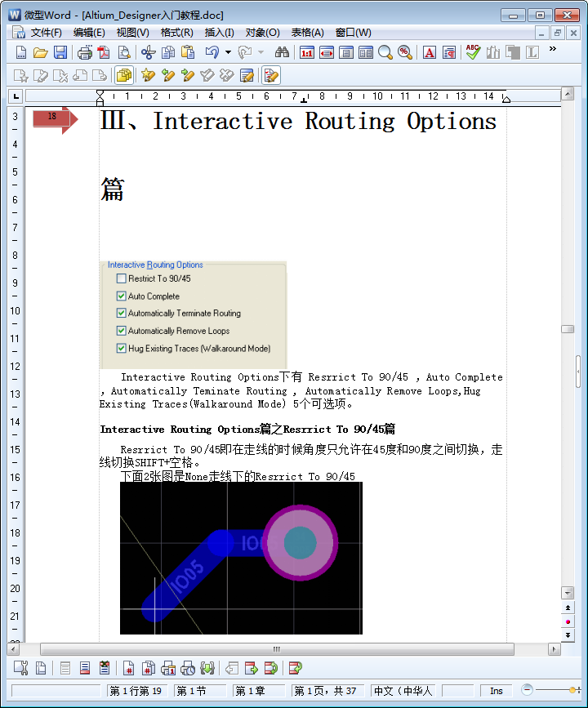Image resolution: width=588 pixels, height=708 pixels.
Task: Print the document via the printer icon
Action: point(84,52)
